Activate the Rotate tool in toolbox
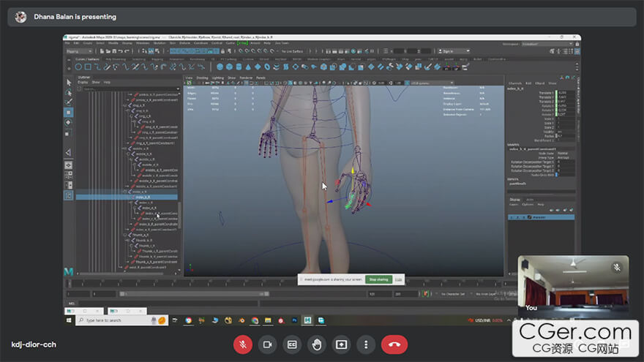The height and width of the screenshot is (362, 644). click(69, 122)
